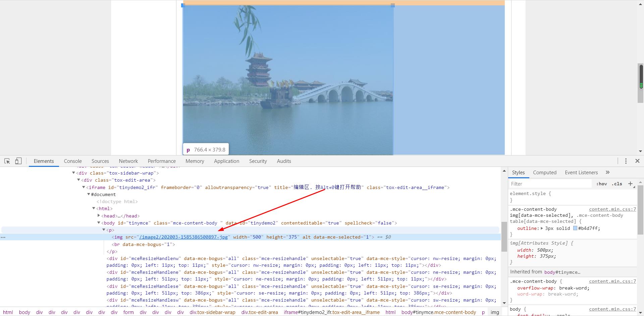
Task: Collapse the tinydemo2_ifr iframe node
Action: pyautogui.click(x=84, y=187)
